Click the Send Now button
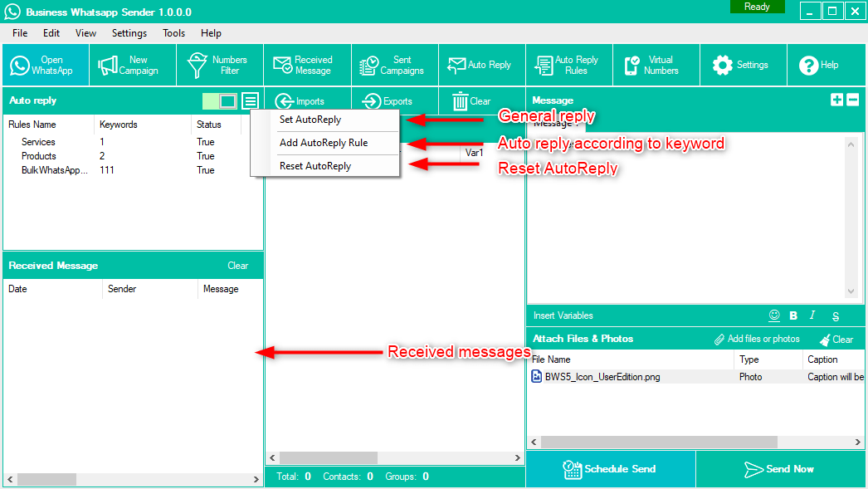 (x=780, y=469)
